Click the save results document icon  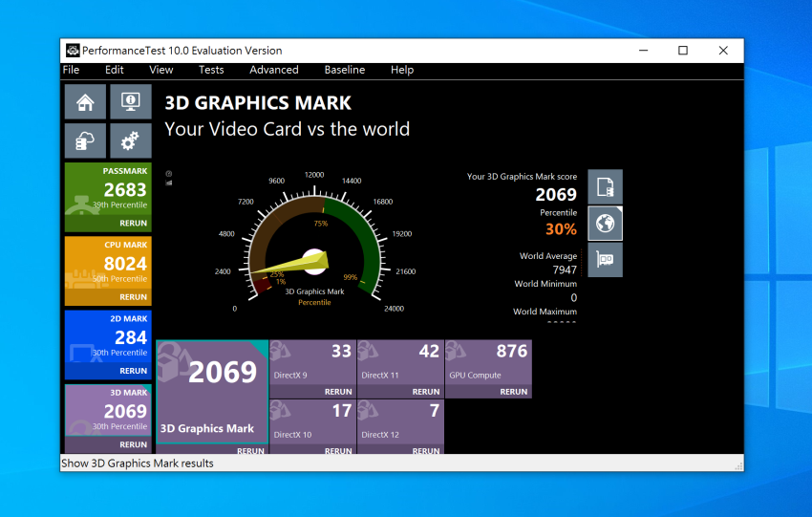605,187
